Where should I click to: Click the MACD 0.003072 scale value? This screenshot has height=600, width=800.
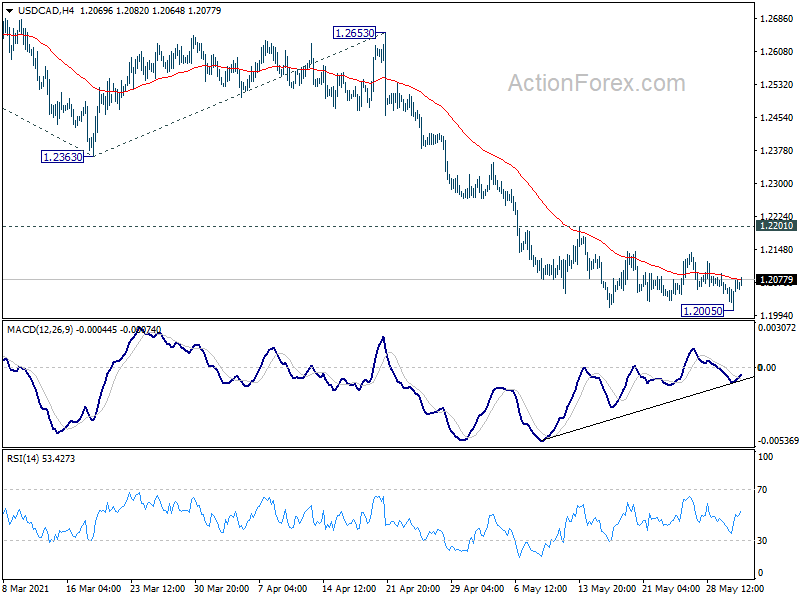(777, 328)
